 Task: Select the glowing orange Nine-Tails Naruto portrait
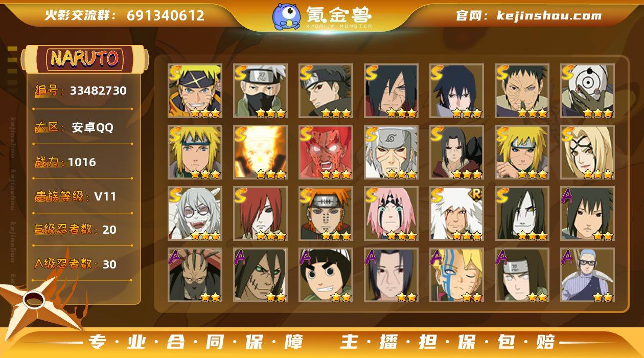click(x=261, y=152)
